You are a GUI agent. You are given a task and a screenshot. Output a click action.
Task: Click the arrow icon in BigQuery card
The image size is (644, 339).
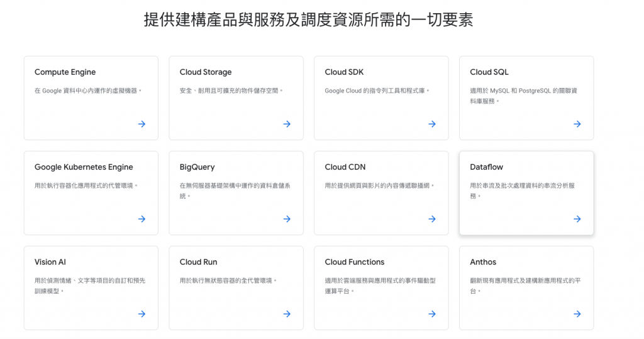click(x=287, y=219)
